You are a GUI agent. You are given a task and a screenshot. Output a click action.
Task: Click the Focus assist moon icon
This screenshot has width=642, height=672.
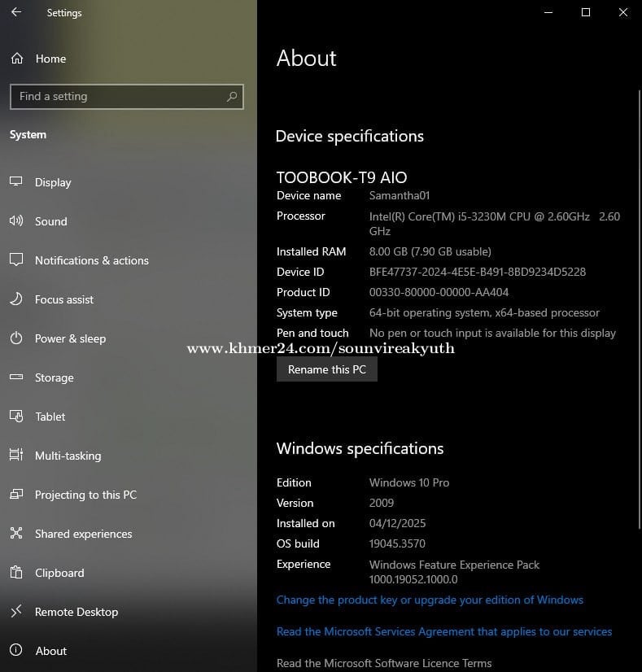[x=15, y=299]
